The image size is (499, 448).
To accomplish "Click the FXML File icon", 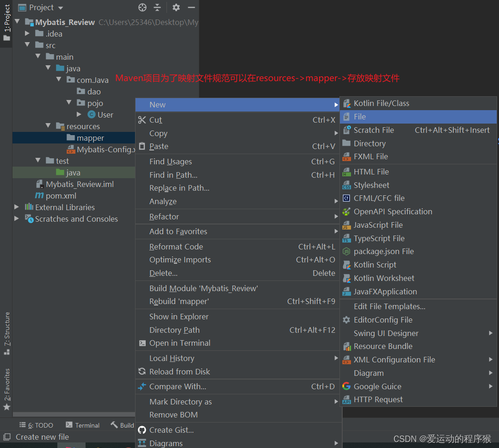I will [346, 156].
